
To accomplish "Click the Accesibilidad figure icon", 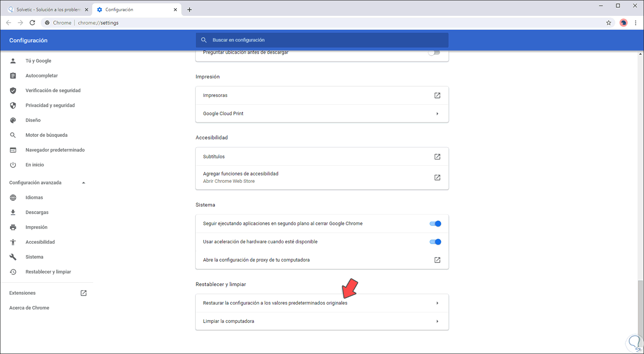I will [13, 242].
